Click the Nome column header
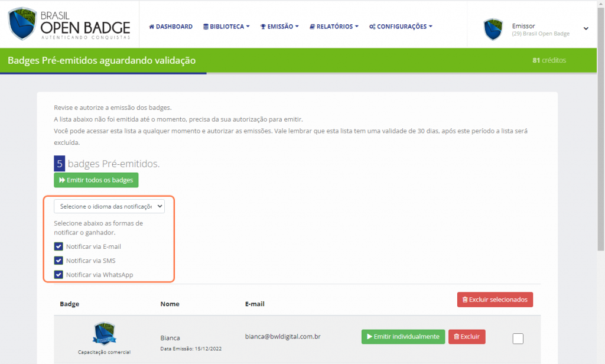Viewport: 605px width, 364px height. coord(170,304)
